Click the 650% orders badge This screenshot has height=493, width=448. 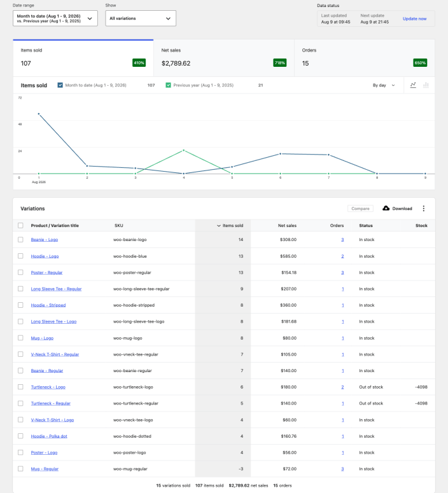pyautogui.click(x=420, y=63)
